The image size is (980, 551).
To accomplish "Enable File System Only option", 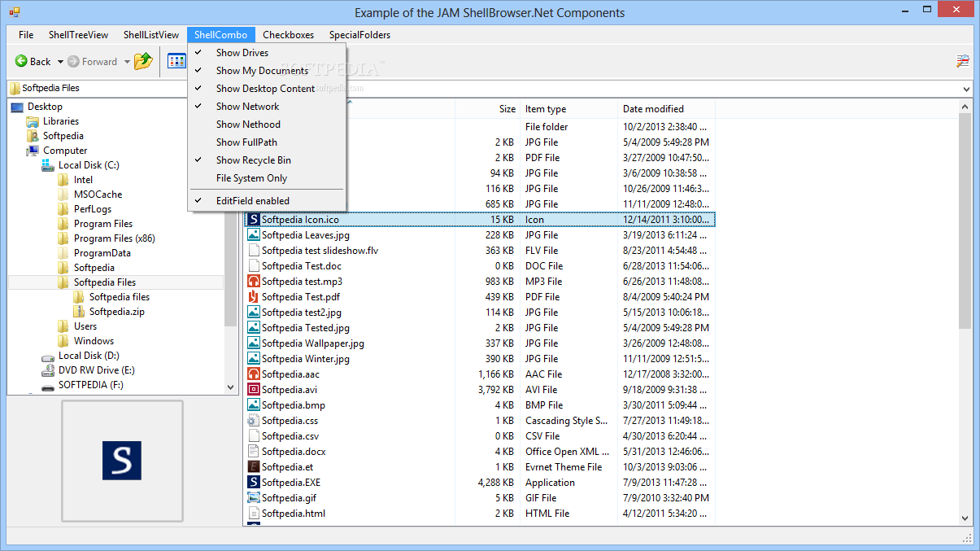I will tap(267, 178).
